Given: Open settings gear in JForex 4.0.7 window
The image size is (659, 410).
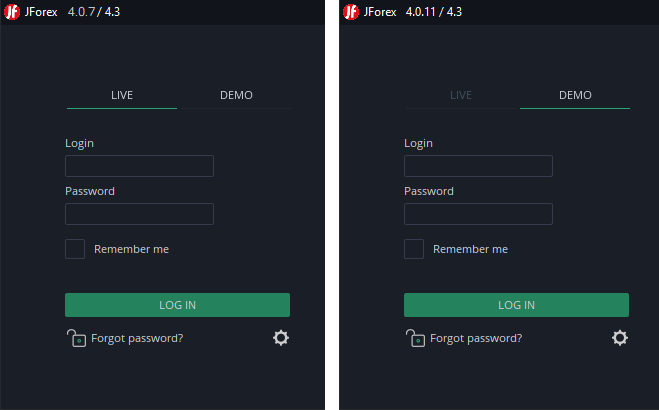Looking at the screenshot, I should [x=281, y=338].
